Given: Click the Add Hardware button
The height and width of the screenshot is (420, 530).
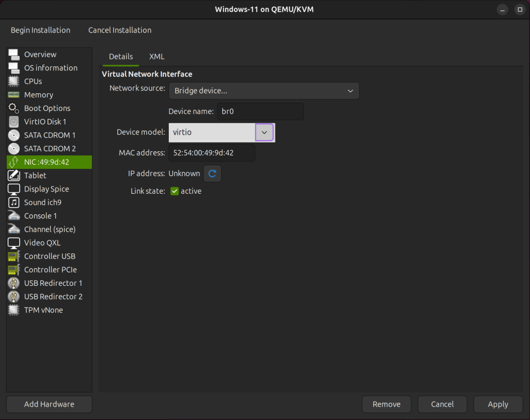Looking at the screenshot, I should 49,404.
